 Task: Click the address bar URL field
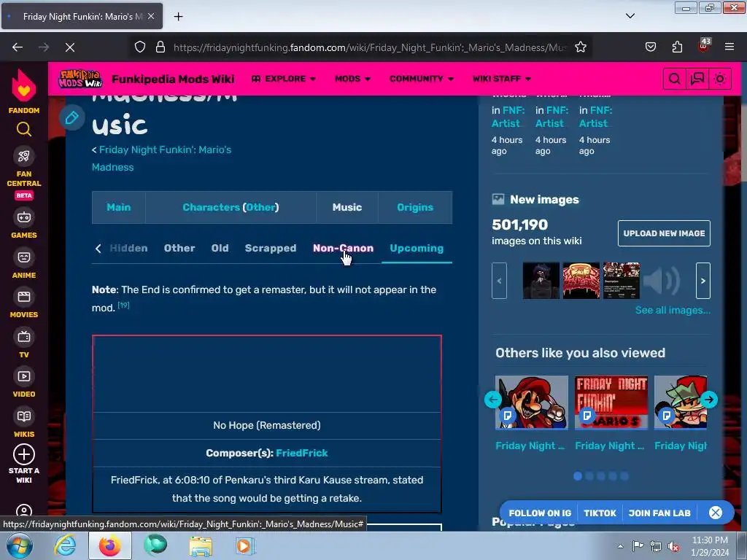click(x=370, y=47)
